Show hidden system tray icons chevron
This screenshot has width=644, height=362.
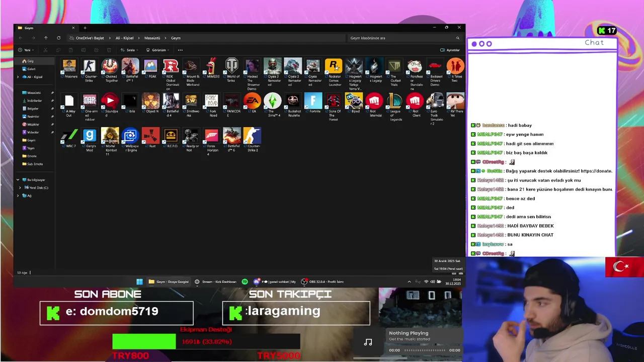[x=409, y=282]
